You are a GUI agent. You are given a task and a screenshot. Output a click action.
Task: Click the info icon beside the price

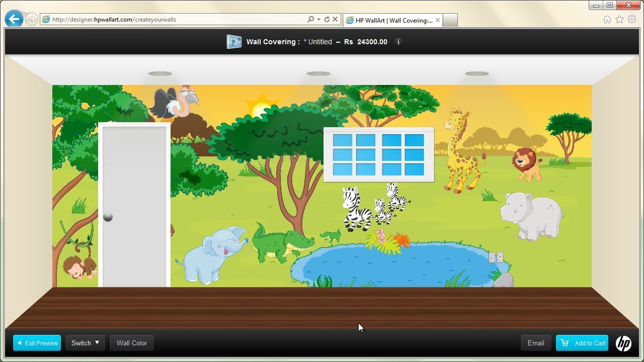tap(398, 42)
